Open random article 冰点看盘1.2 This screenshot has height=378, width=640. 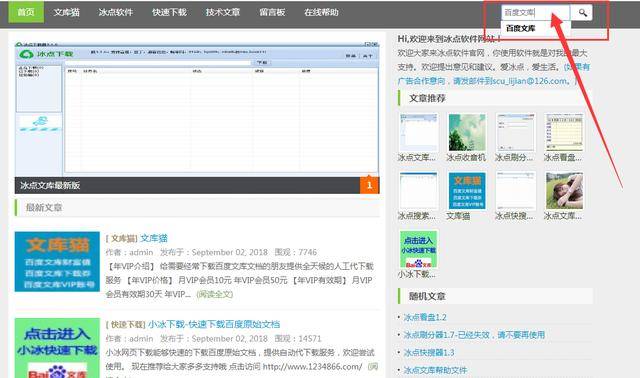point(425,317)
